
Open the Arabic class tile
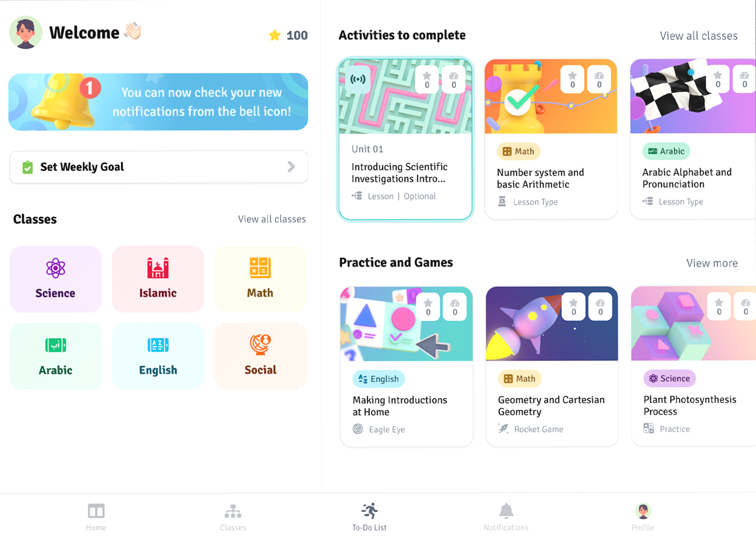tap(55, 356)
